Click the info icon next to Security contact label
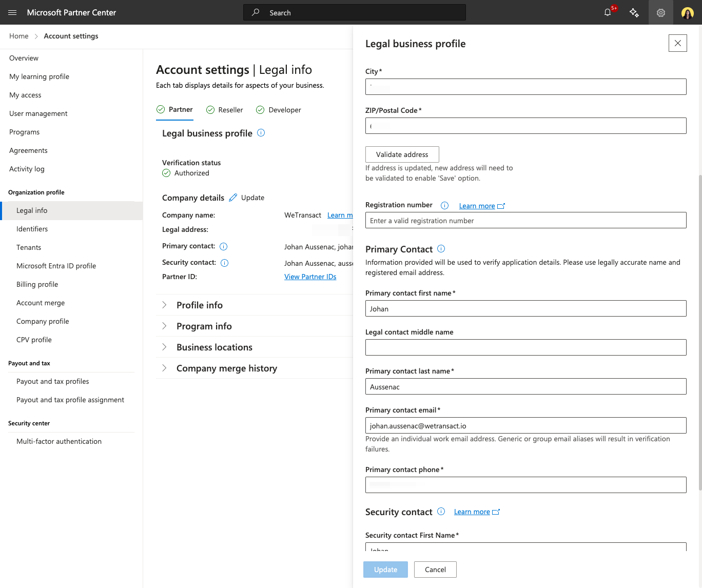This screenshot has height=588, width=702. click(225, 263)
